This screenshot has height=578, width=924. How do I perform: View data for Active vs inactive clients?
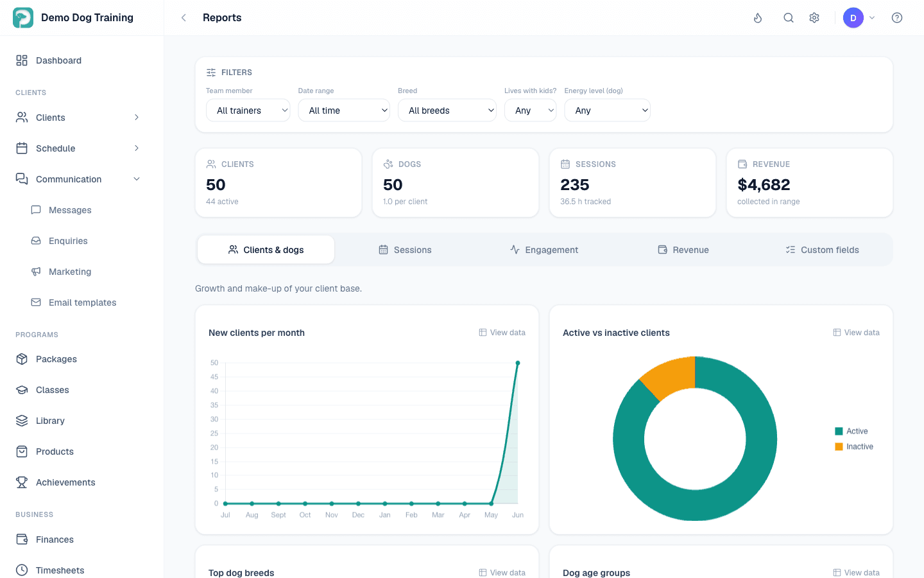[856, 333]
